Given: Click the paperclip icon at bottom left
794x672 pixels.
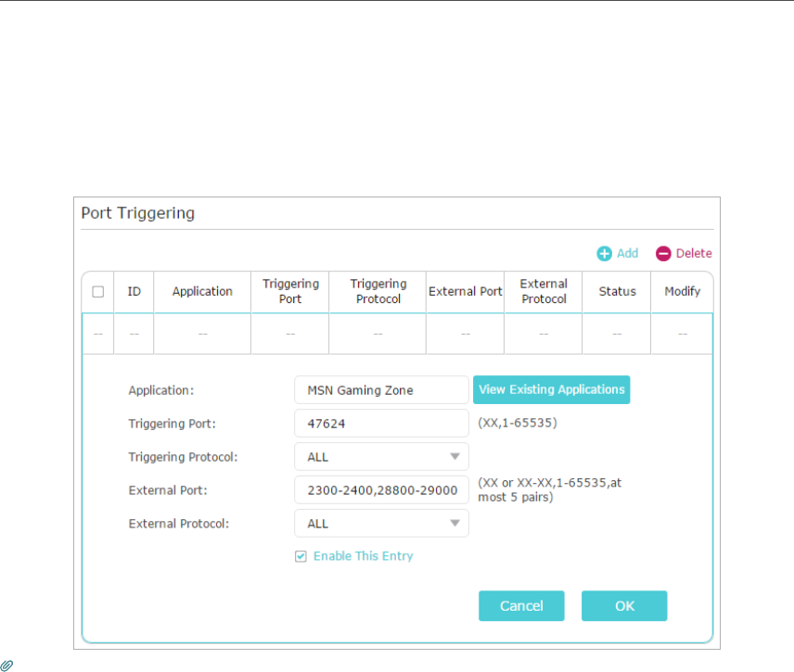Looking at the screenshot, I should click(6, 665).
